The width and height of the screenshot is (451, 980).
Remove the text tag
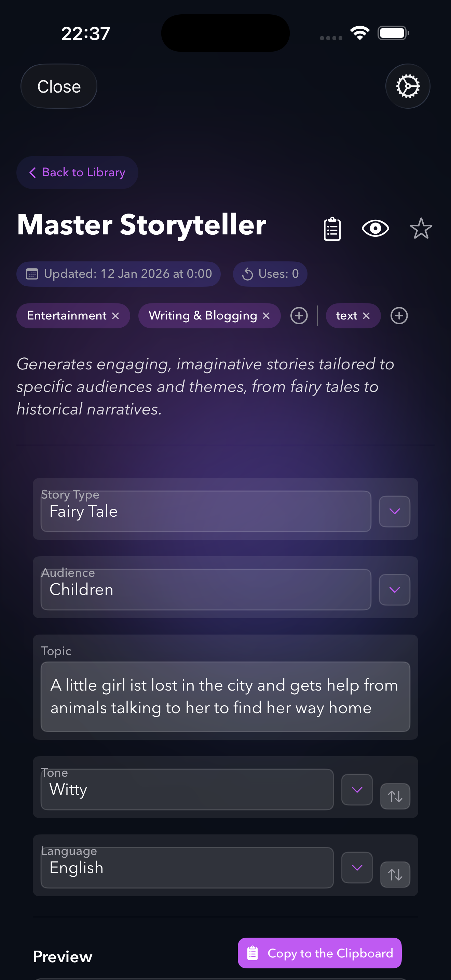[366, 316]
